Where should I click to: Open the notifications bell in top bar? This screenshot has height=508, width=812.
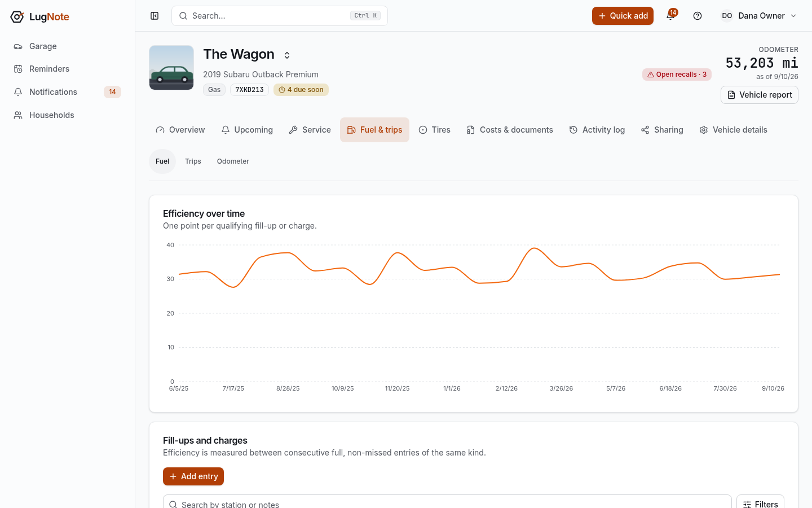[x=670, y=16]
